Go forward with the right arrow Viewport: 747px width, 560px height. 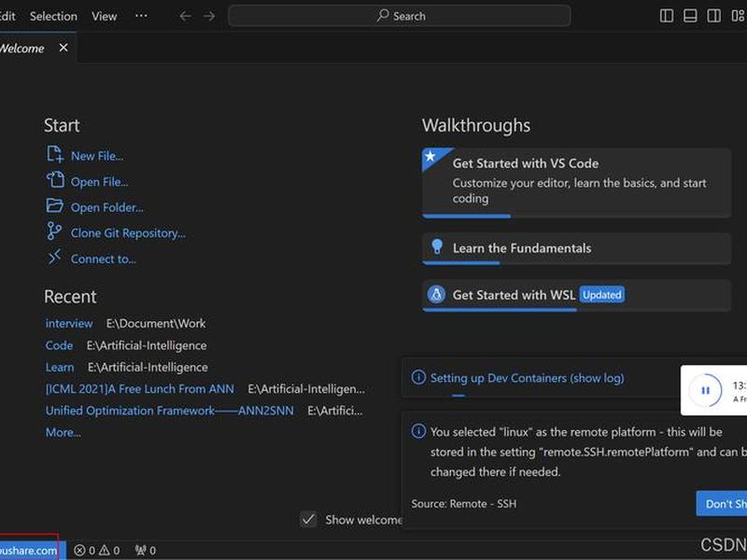click(209, 16)
